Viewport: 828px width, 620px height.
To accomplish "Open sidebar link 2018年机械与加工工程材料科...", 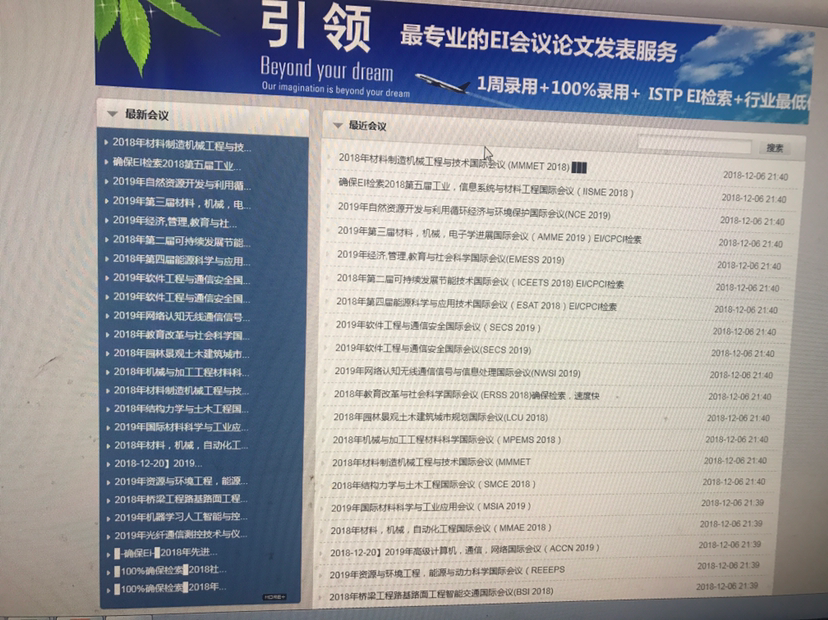I will pyautogui.click(x=181, y=372).
